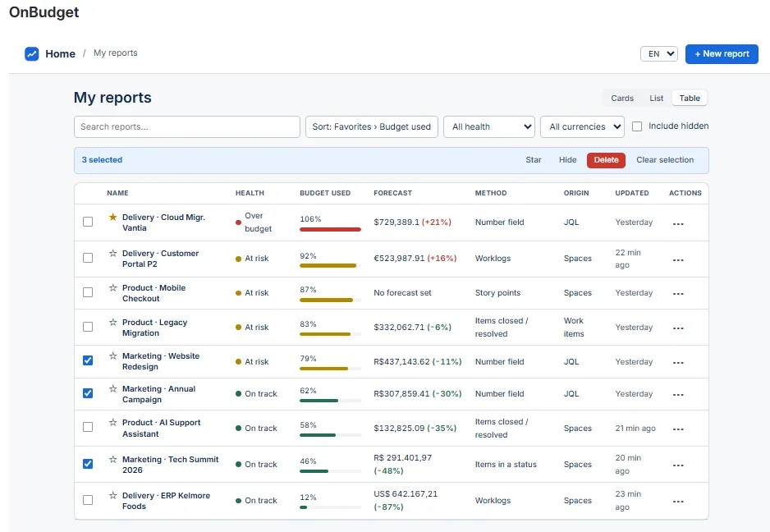Open the Sort: Favorites › Budget used control
The width and height of the screenshot is (770, 532).
(372, 126)
